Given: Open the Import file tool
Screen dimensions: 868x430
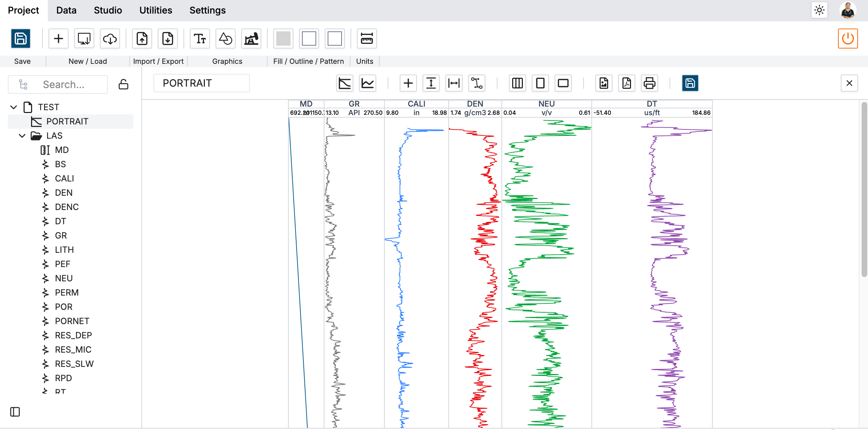Looking at the screenshot, I should (142, 39).
